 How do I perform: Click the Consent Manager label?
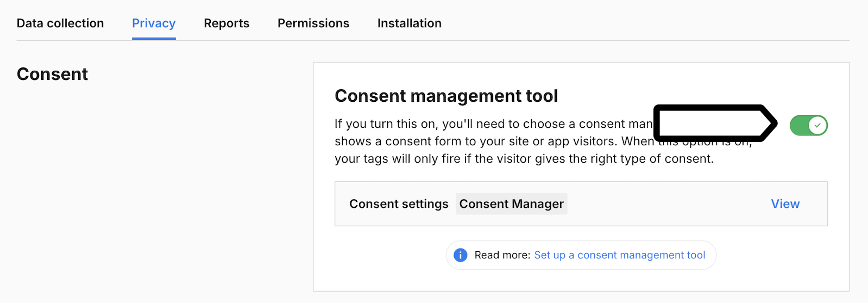tap(512, 204)
